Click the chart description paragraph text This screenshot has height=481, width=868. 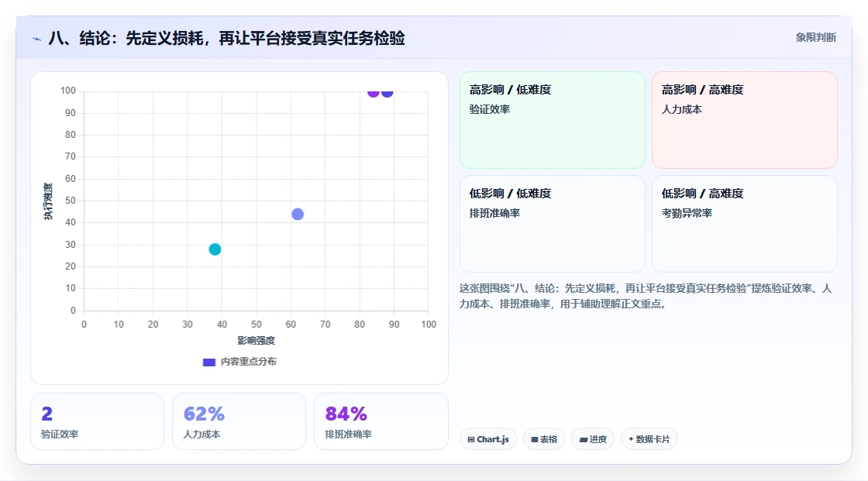click(x=646, y=296)
